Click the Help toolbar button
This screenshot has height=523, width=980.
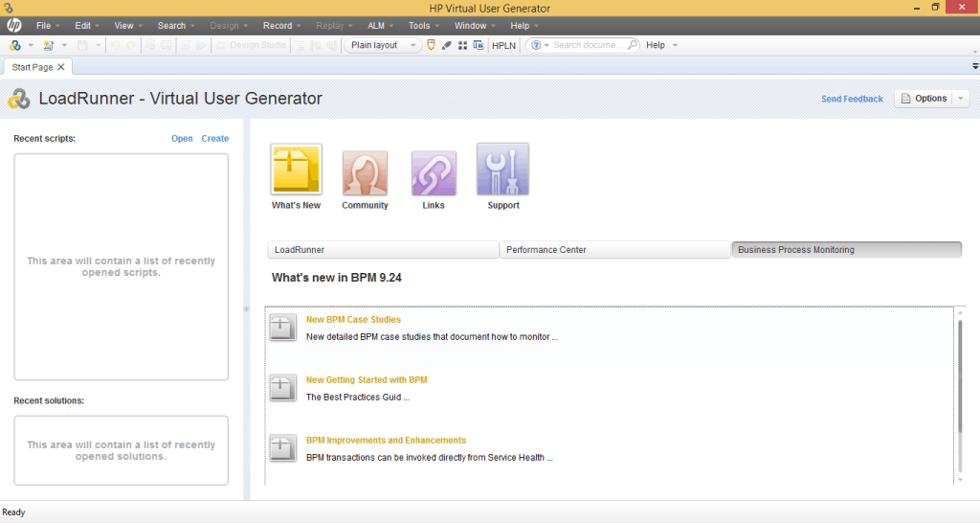tap(656, 45)
